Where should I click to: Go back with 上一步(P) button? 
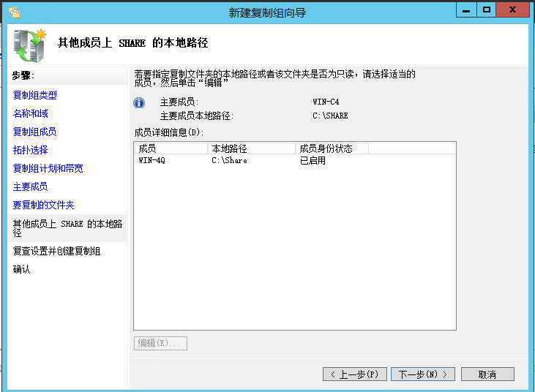click(355, 374)
